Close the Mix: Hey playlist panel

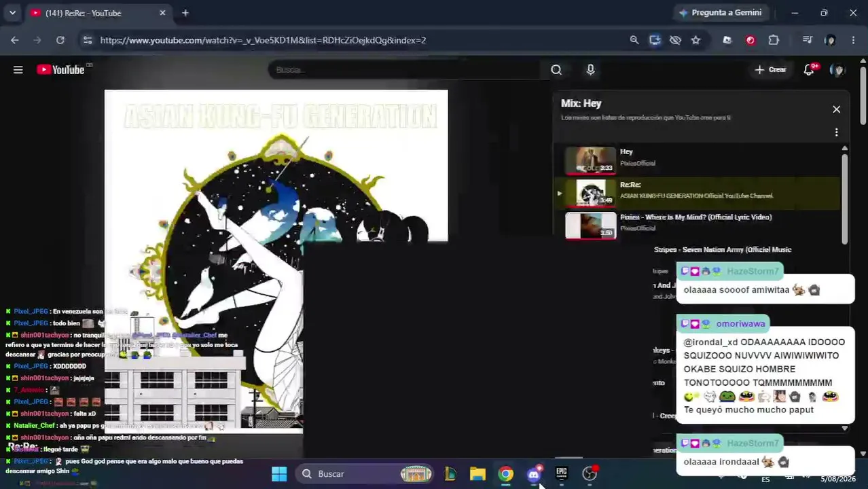[836, 109]
